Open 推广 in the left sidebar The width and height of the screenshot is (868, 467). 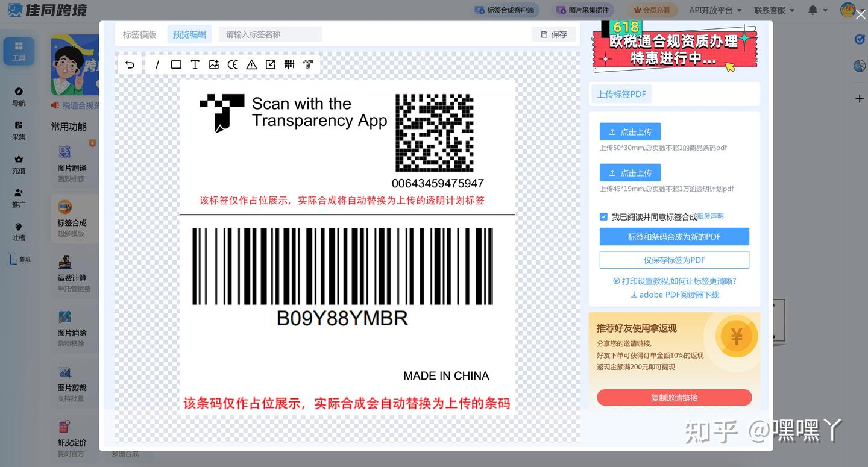(19, 198)
